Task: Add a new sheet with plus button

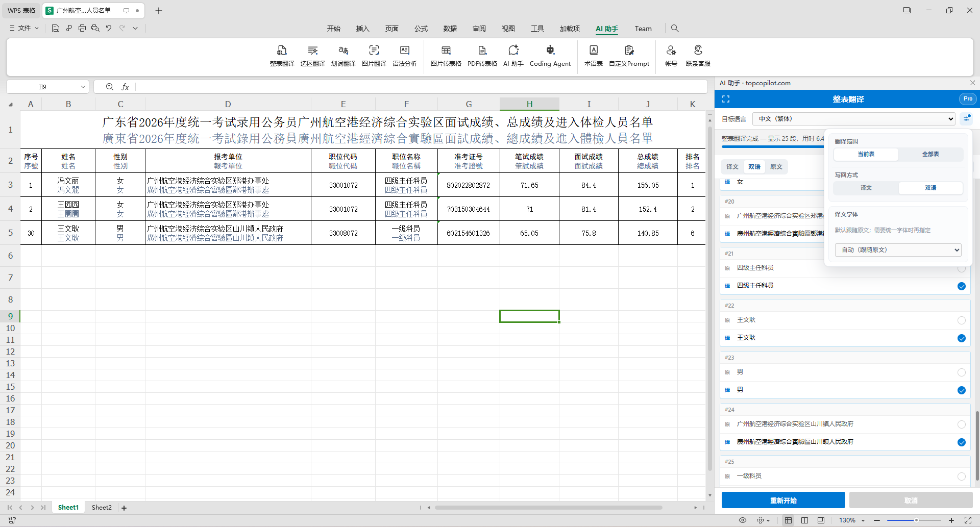Action: (x=124, y=508)
